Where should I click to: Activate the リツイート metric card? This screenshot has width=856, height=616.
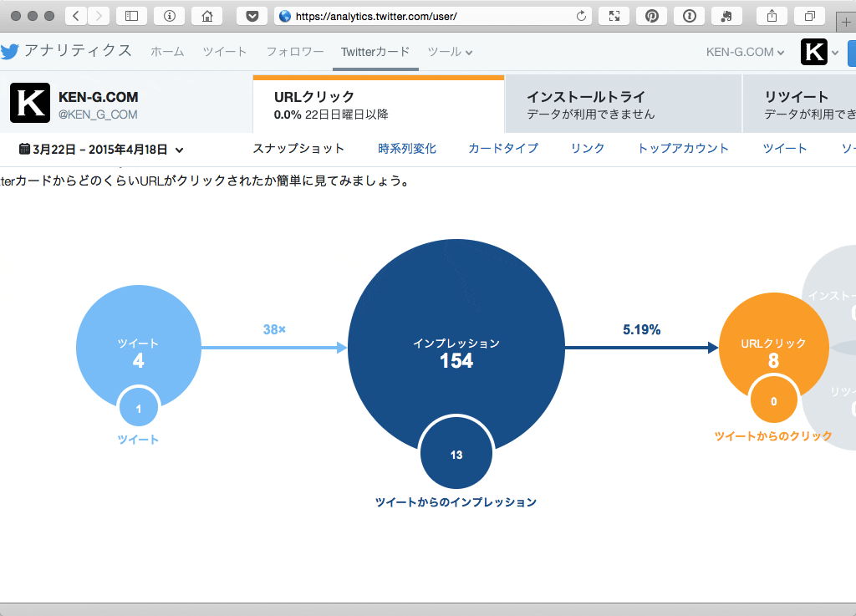pos(802,103)
